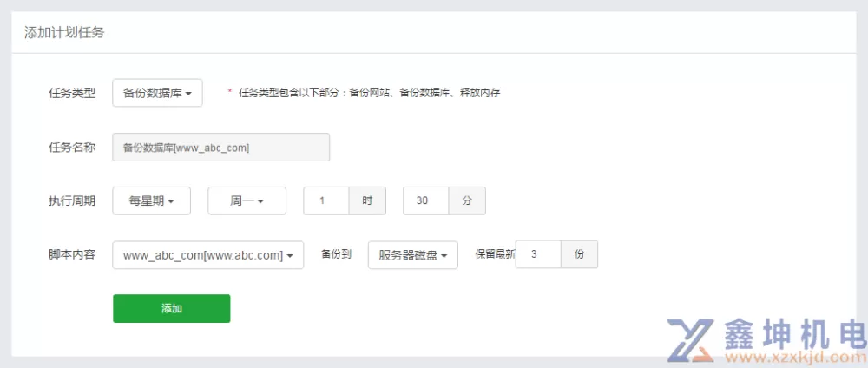Click the 任务类型 label
Viewport: 868px width, 368px height.
pos(72,93)
